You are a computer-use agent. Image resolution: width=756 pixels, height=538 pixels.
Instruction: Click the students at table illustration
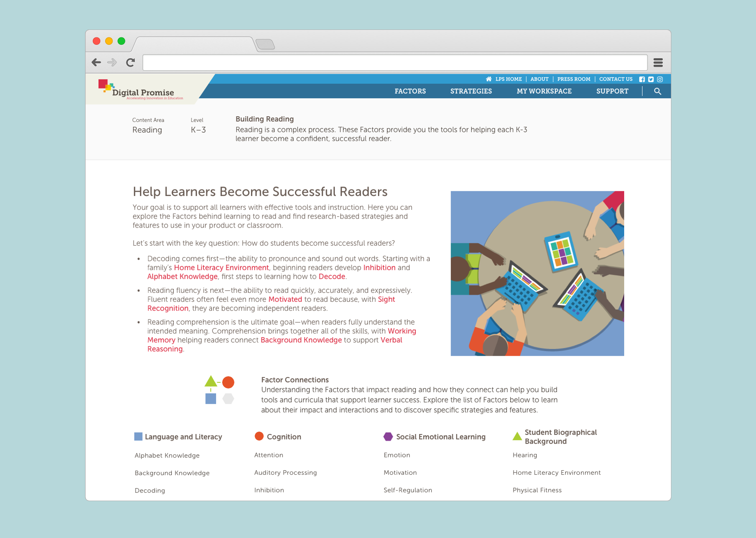[x=537, y=273]
